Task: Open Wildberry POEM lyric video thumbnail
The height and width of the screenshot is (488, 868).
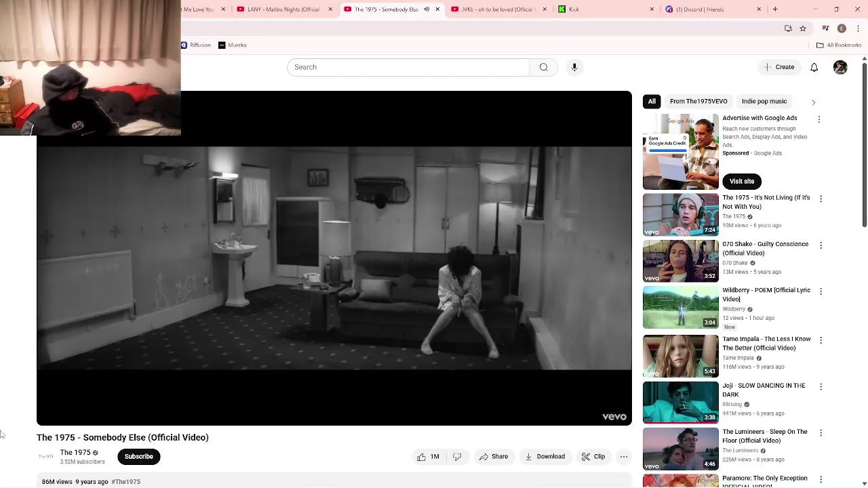Action: [x=680, y=307]
